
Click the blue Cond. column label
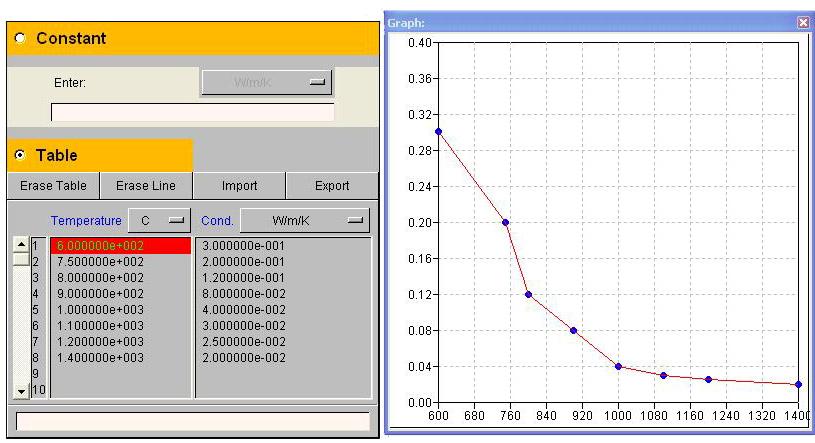pos(217,220)
